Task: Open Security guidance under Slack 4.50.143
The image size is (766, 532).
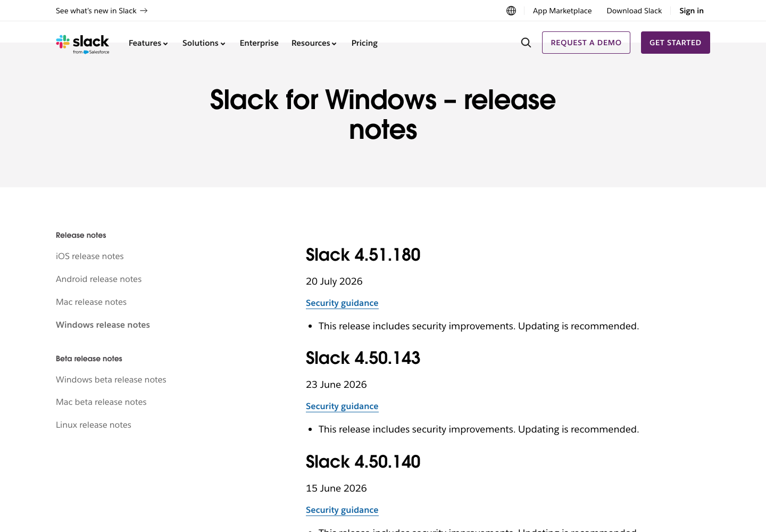Action: coord(342,406)
